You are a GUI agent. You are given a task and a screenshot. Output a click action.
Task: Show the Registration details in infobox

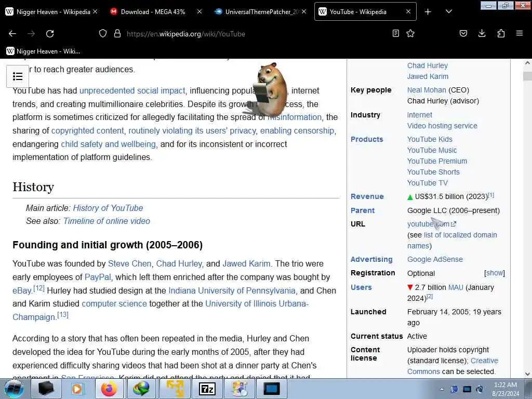pos(495,273)
